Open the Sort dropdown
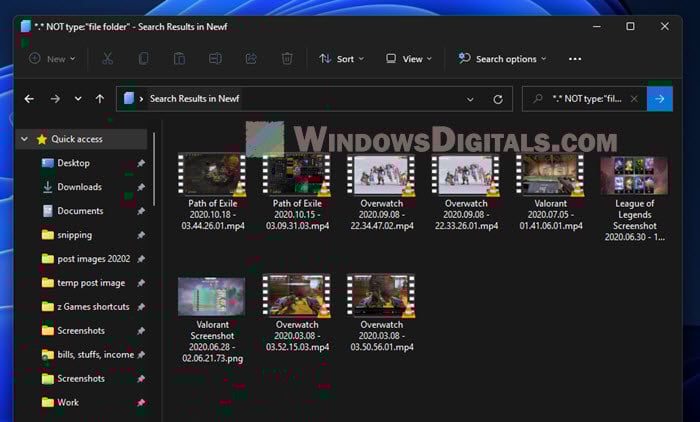 tap(342, 58)
